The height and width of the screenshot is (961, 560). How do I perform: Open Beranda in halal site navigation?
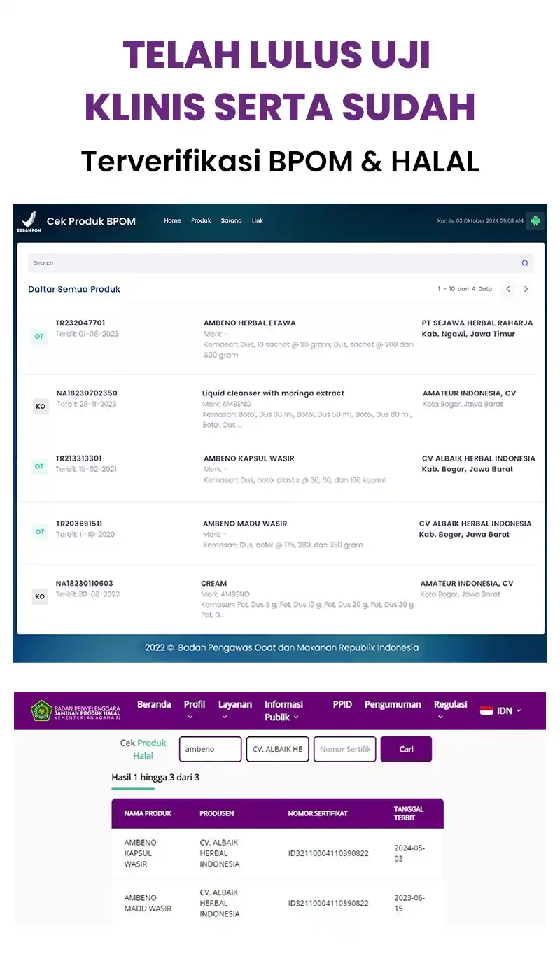click(x=154, y=704)
